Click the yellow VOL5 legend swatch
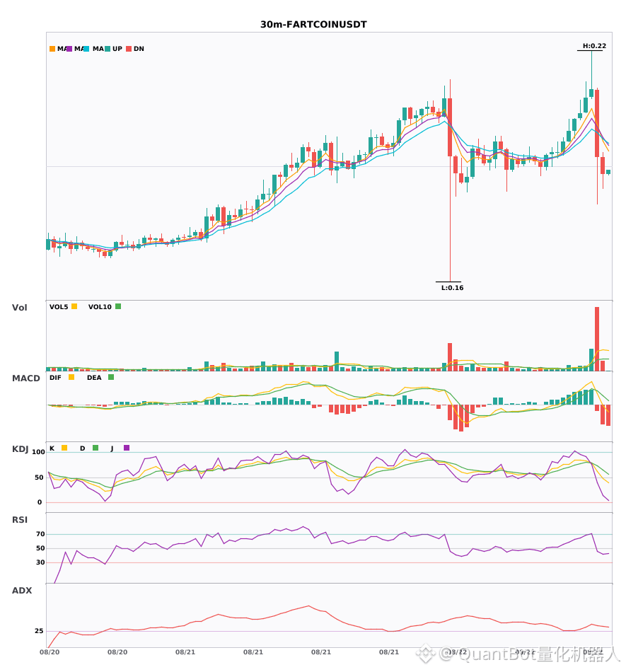The height and width of the screenshot is (672, 626). pos(74,306)
